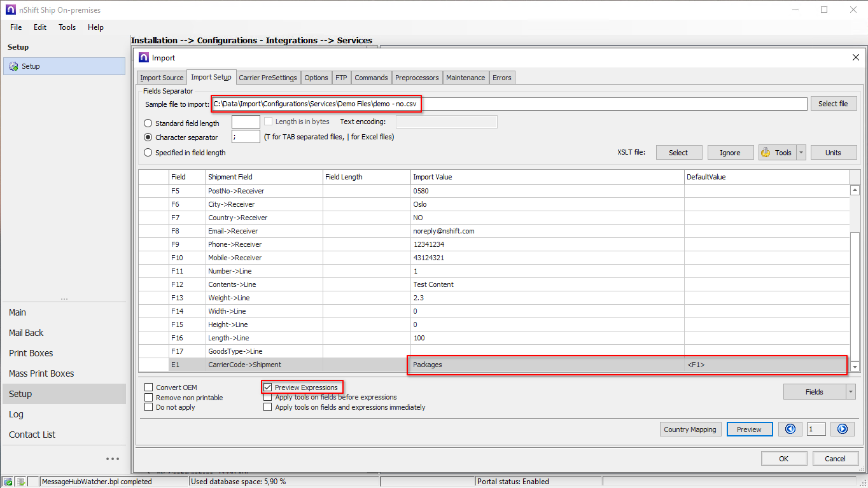Select the Standard field length radio button
This screenshot has height=488, width=868.
click(148, 123)
